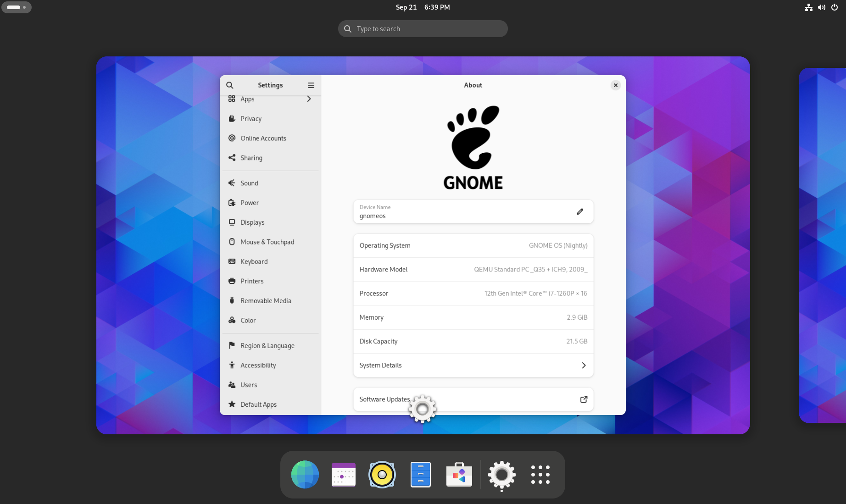846x504 pixels.
Task: Click the Type to search field
Action: click(423, 28)
